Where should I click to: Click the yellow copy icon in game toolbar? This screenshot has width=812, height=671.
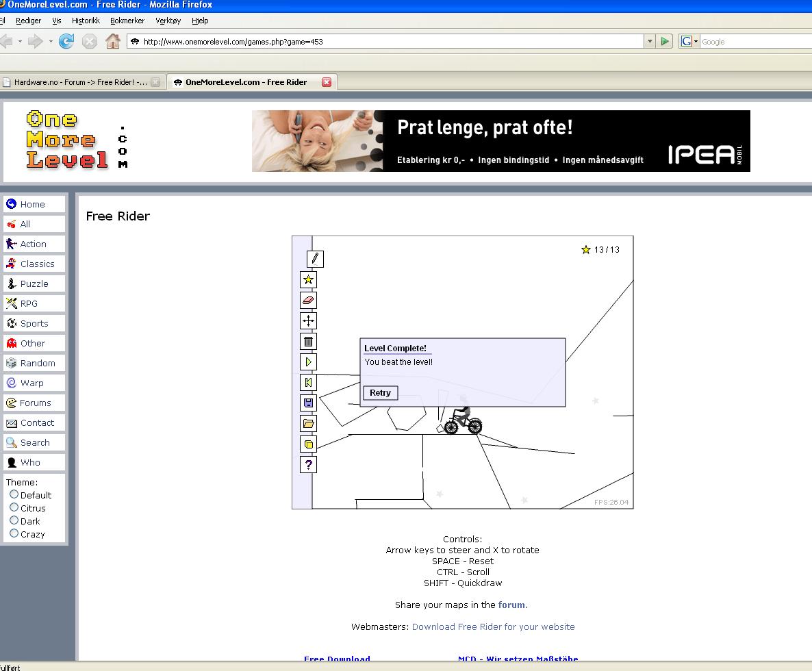308,444
